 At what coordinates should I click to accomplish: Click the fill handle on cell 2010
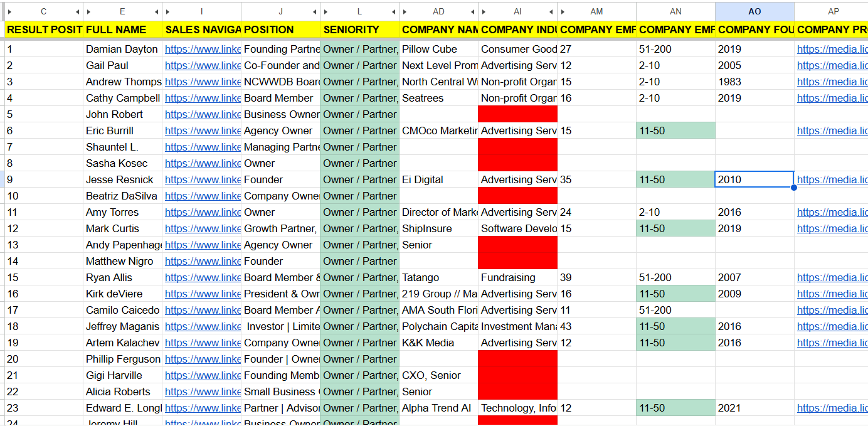[794, 188]
